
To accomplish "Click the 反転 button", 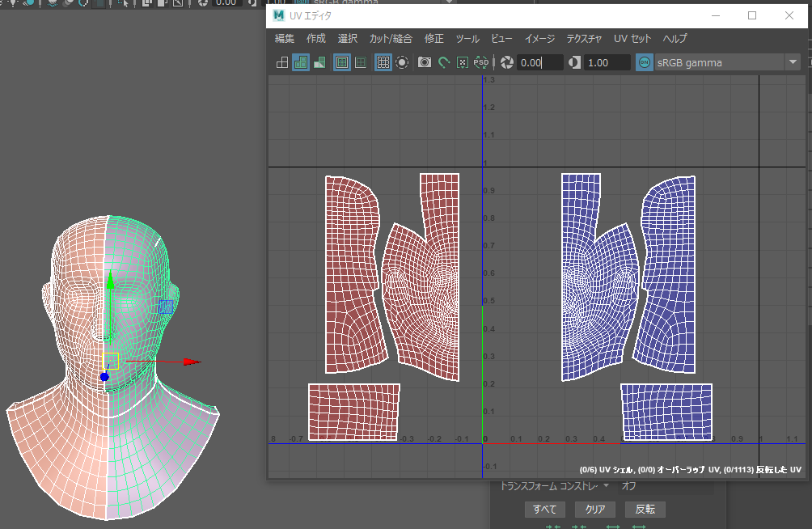I will click(645, 510).
